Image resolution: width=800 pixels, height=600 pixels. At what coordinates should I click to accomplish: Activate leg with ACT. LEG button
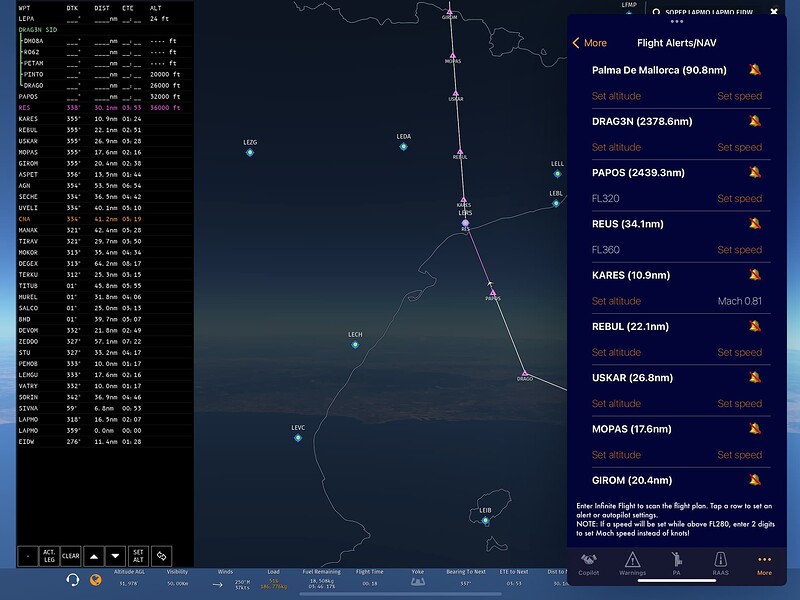pyautogui.click(x=49, y=556)
